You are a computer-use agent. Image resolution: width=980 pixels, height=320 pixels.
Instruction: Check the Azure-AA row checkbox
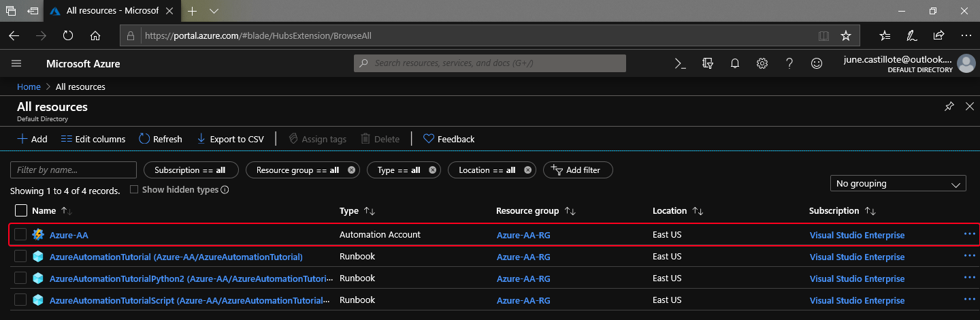(20, 235)
